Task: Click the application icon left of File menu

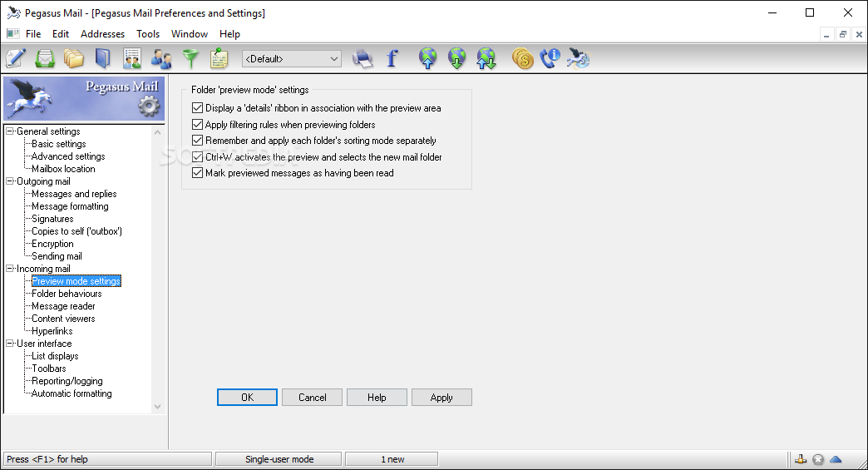Action: (x=12, y=34)
